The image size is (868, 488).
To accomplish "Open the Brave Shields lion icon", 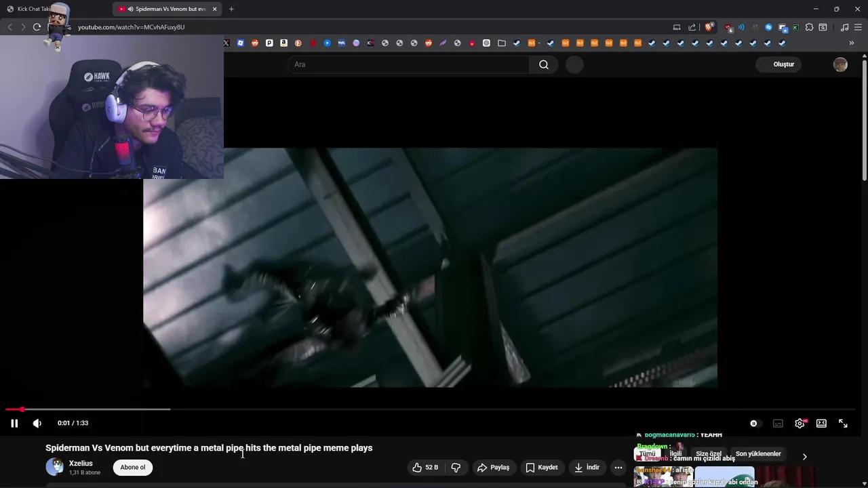I will click(709, 27).
